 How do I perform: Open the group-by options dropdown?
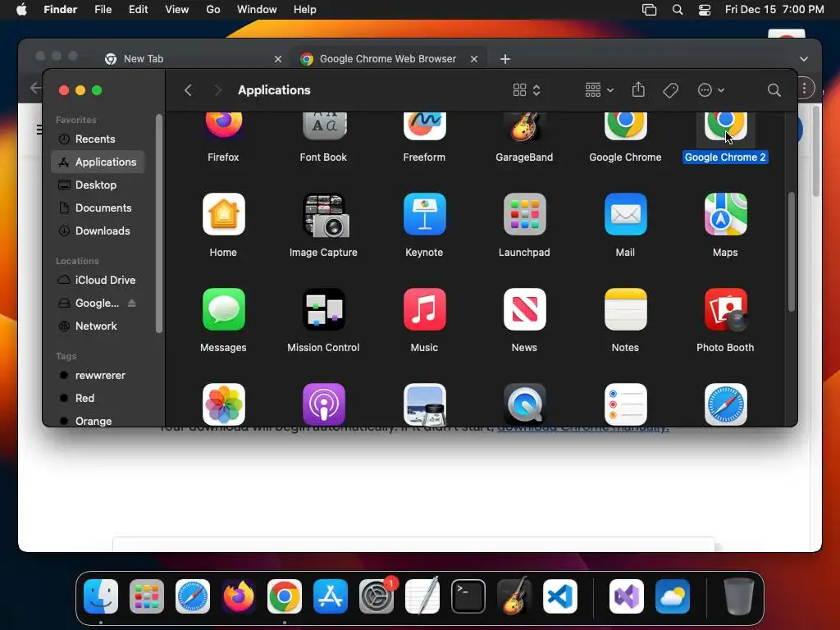tap(599, 90)
